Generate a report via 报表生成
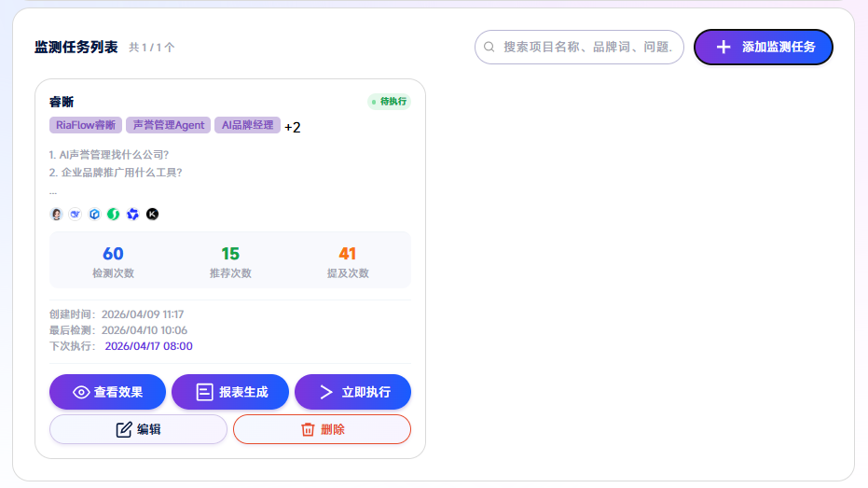The image size is (868, 488). pyautogui.click(x=230, y=392)
